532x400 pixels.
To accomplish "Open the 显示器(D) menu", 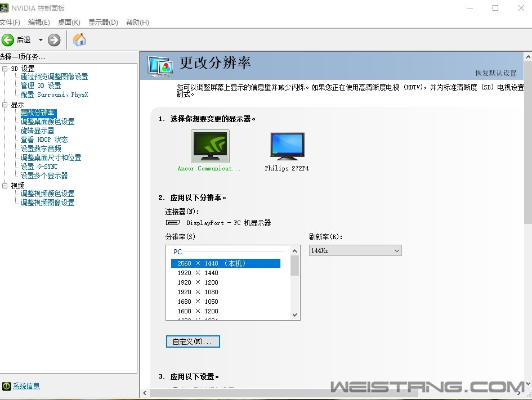I will click(103, 23).
